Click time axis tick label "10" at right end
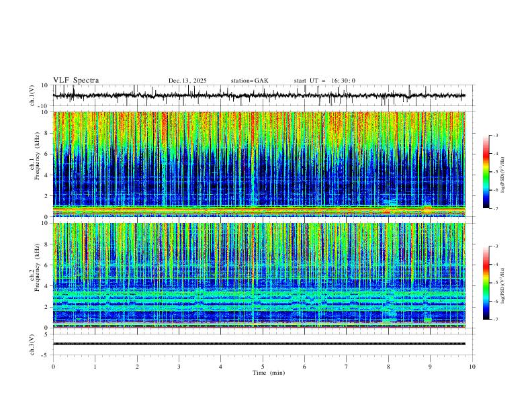This screenshot has height=411, width=532. (x=472, y=367)
